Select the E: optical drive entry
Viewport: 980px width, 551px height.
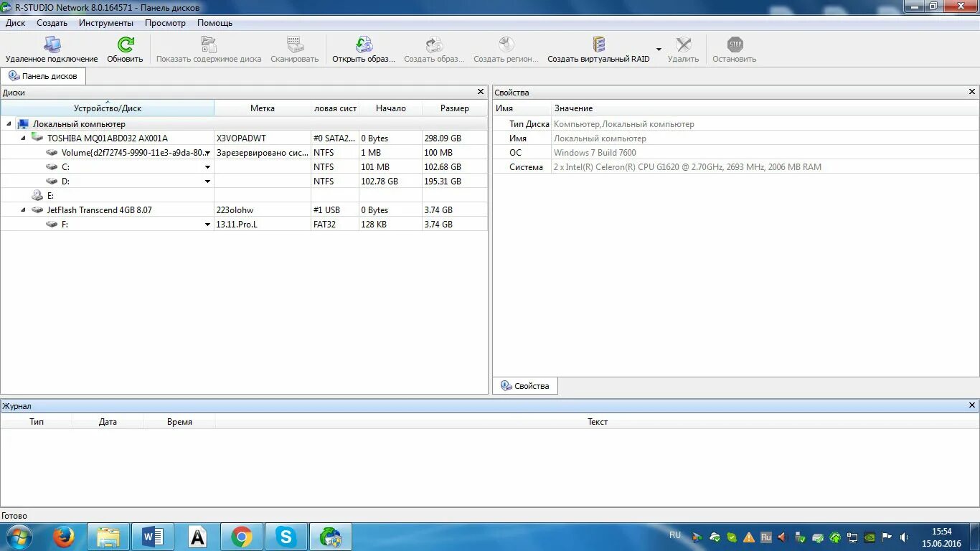[50, 195]
